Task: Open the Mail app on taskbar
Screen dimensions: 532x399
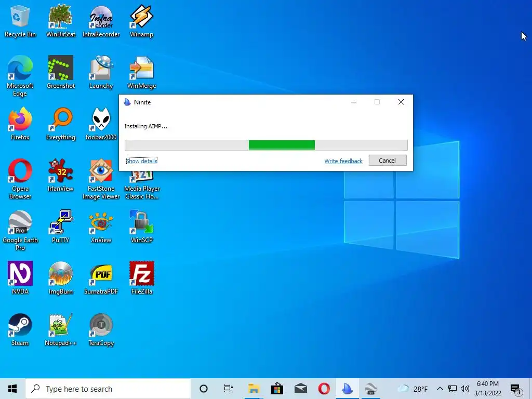Action: click(x=301, y=389)
